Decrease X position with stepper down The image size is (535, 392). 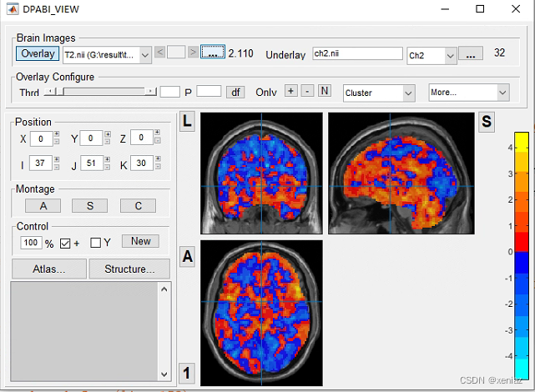point(57,142)
